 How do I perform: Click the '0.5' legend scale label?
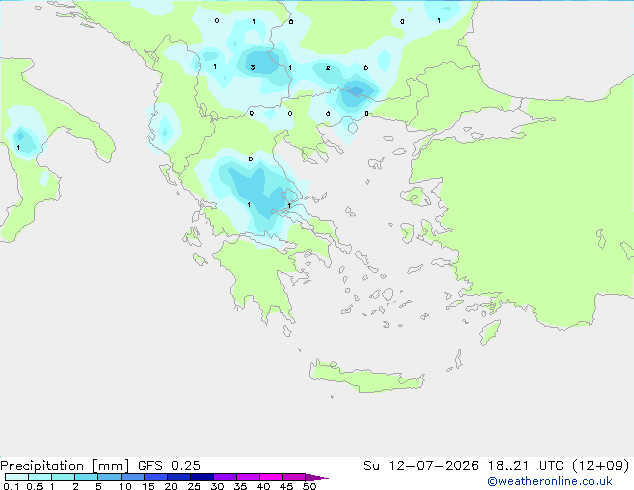point(35,486)
